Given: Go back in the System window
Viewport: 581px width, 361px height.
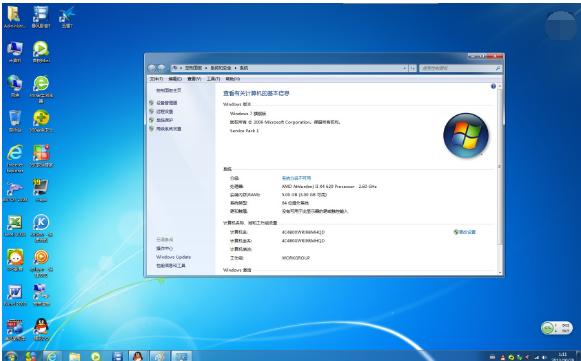Looking at the screenshot, I should [152, 68].
